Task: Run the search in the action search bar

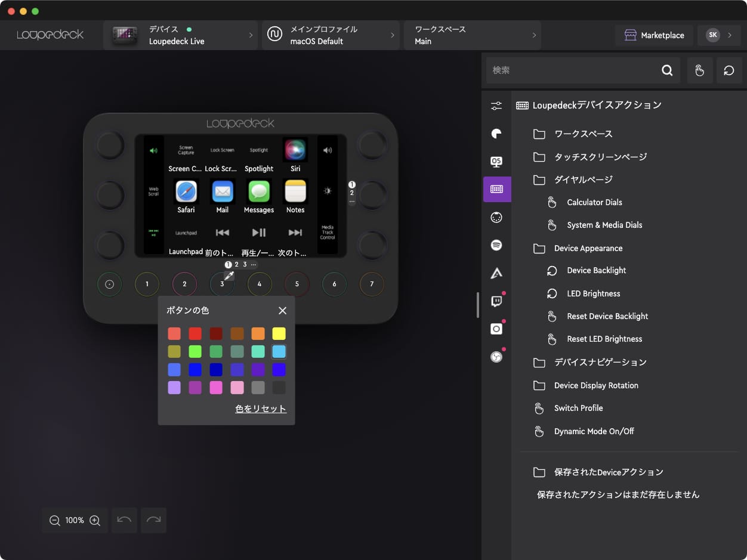Action: [x=667, y=70]
